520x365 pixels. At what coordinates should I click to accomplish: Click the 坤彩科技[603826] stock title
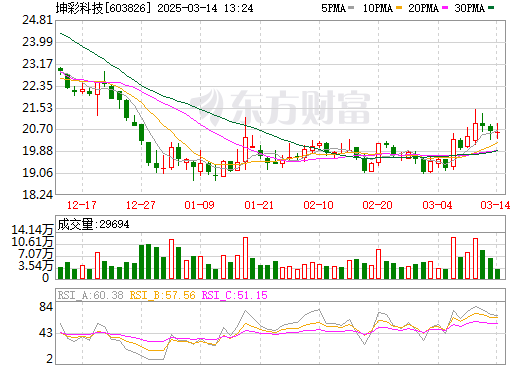101,8
